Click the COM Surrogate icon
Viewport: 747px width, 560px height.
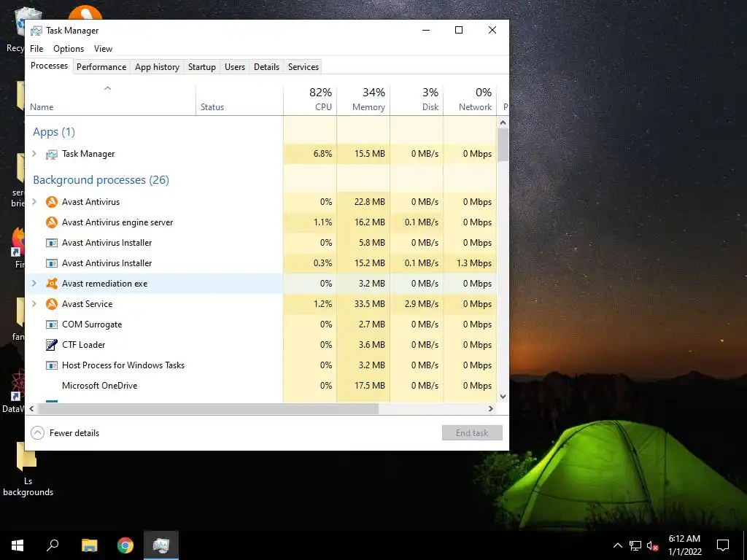52,324
